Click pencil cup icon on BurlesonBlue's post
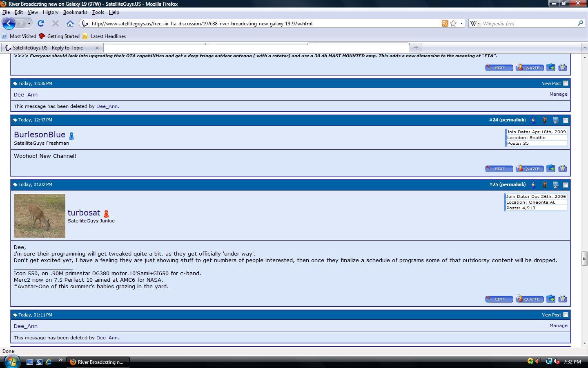 click(563, 168)
